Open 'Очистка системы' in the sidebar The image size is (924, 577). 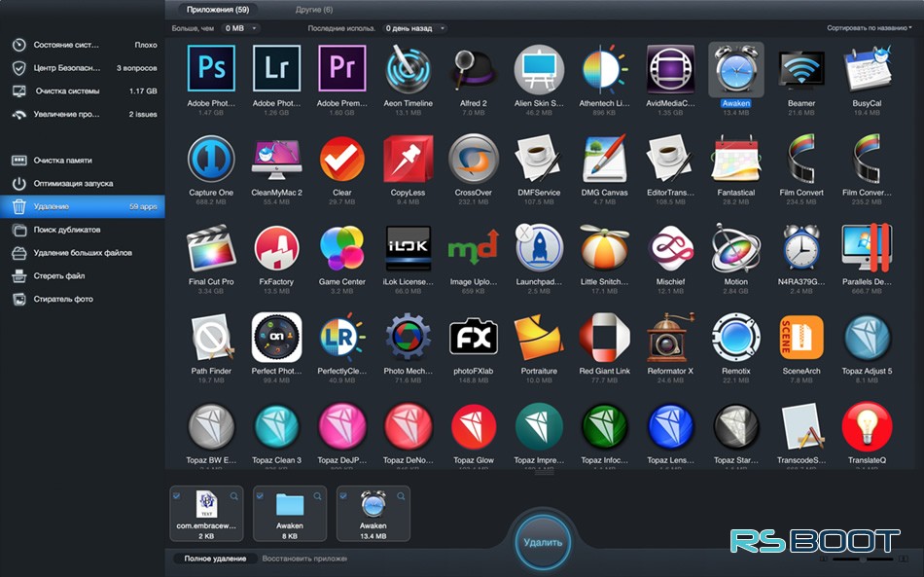coord(83,90)
